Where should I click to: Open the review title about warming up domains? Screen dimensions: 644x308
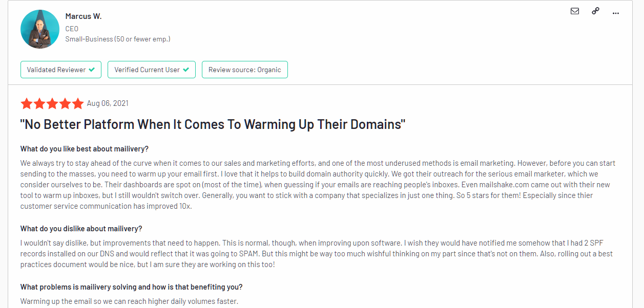pos(213,124)
